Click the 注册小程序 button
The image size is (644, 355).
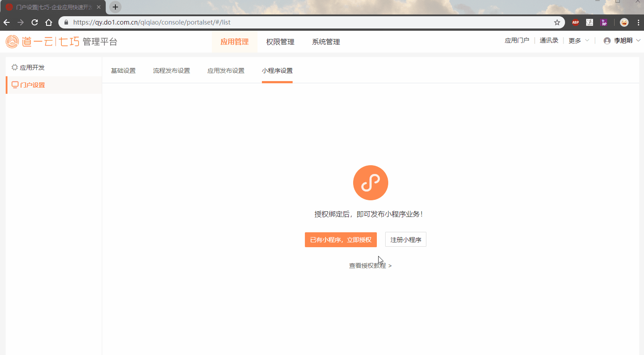pyautogui.click(x=405, y=239)
